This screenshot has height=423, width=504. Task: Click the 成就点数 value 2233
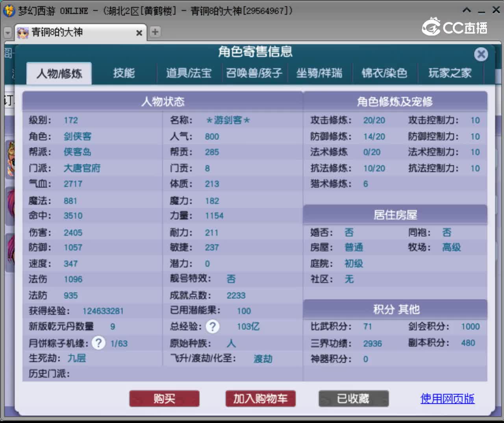pyautogui.click(x=236, y=295)
